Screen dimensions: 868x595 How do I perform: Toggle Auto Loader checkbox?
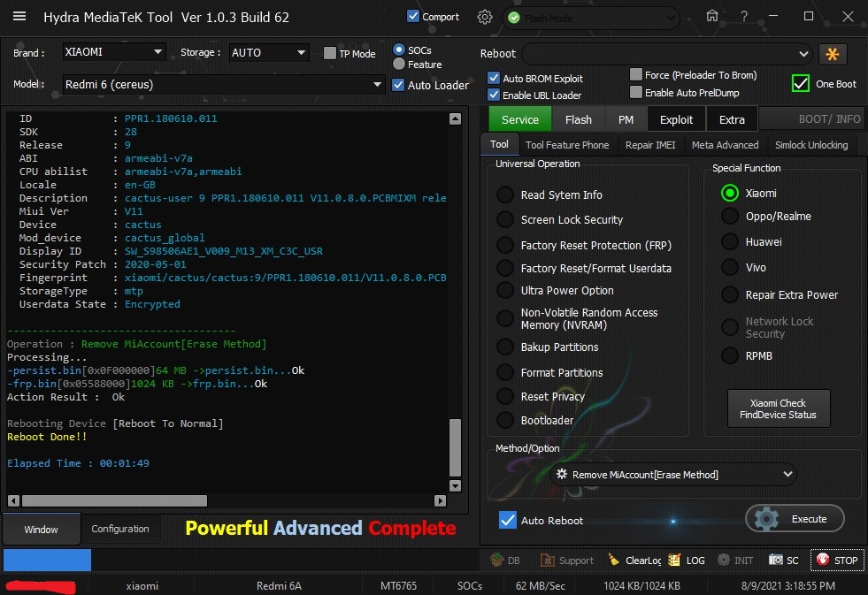pyautogui.click(x=398, y=85)
